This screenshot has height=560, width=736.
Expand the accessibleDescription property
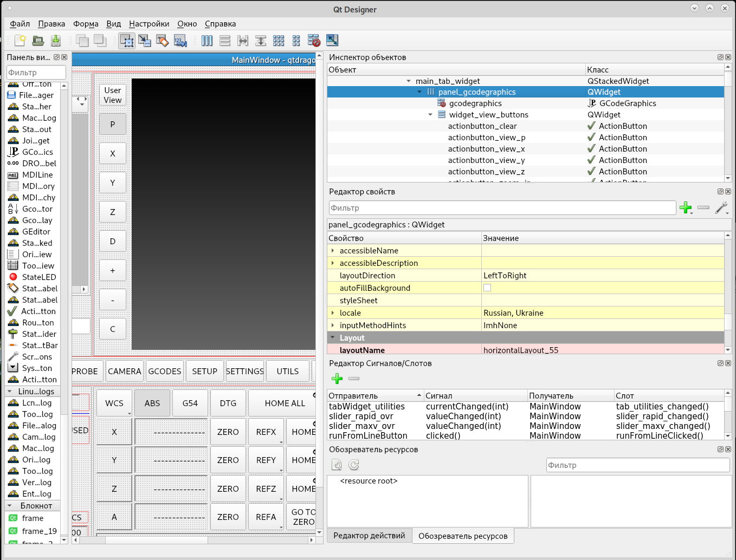(333, 263)
